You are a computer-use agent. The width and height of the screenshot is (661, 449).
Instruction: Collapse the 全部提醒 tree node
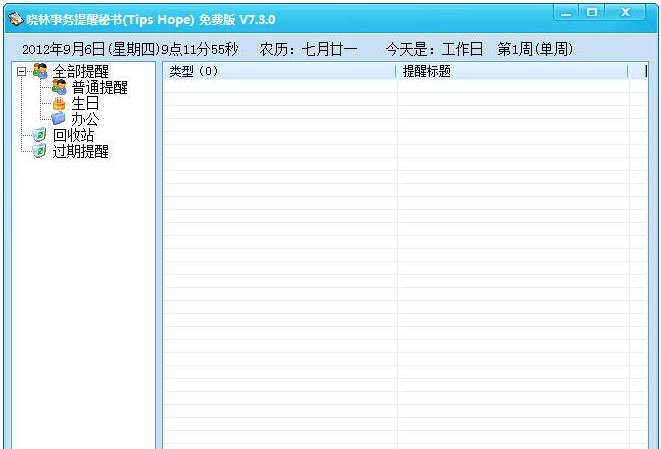click(x=21, y=72)
